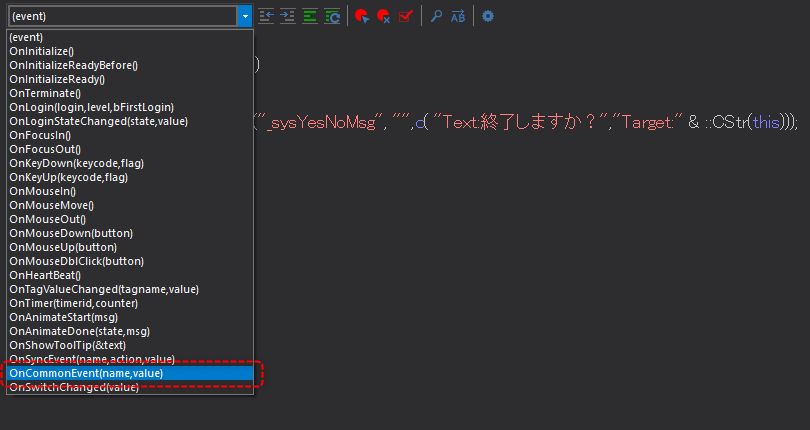Open the Replace (AB arrow) tool

pyautogui.click(x=458, y=17)
